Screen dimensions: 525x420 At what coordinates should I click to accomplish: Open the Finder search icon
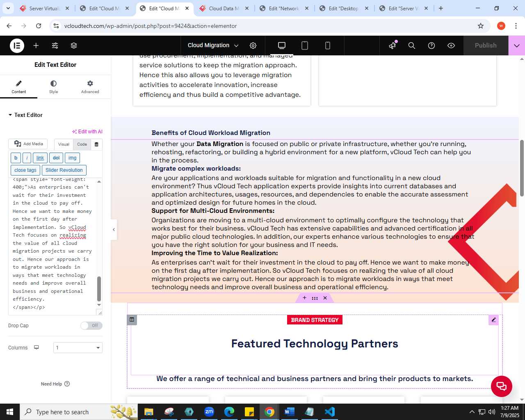coord(412,46)
